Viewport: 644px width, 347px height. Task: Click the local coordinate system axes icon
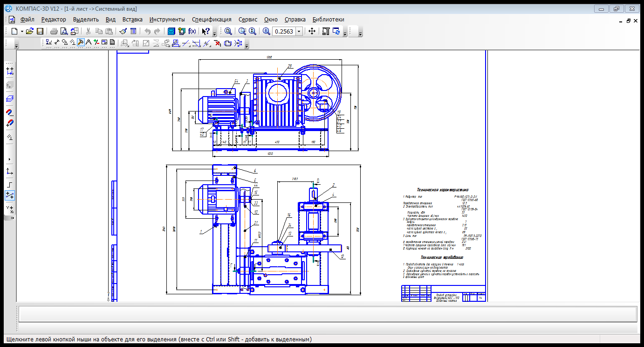(x=9, y=171)
